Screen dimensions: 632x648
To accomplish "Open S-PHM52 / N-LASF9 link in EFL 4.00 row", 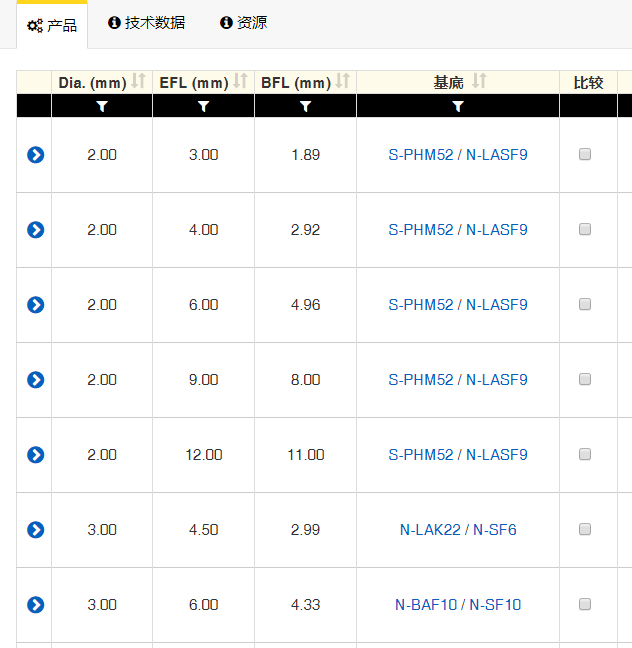I will [458, 230].
